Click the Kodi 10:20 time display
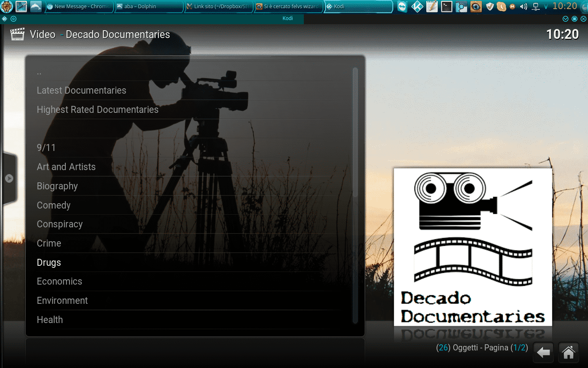The width and height of the screenshot is (588, 368). [562, 34]
